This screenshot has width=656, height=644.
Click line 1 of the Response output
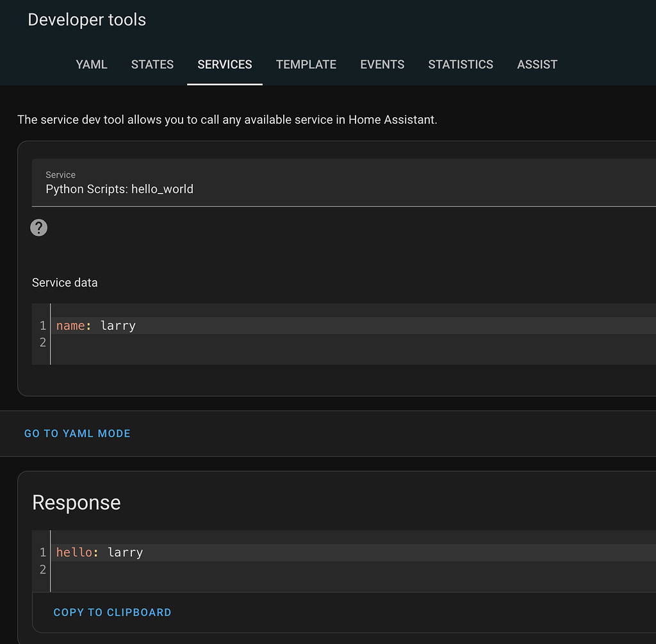pos(192,552)
